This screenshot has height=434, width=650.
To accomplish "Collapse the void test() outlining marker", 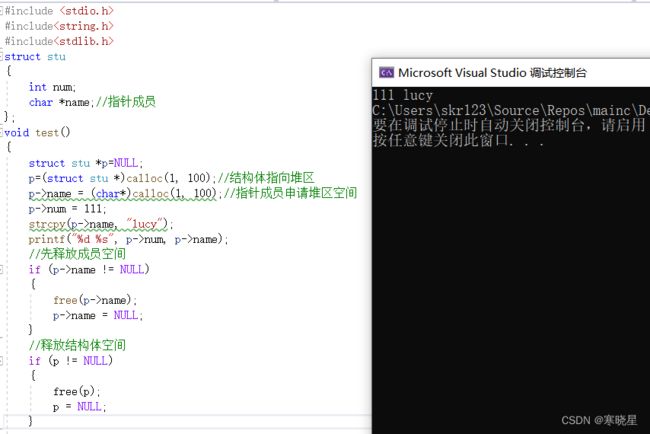I will pos(1,133).
